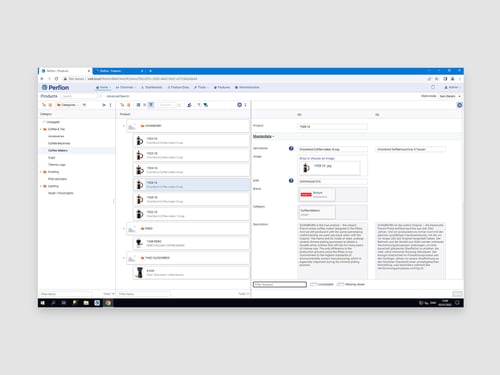Collapse the Coffee & Tea tree node
This screenshot has height=375, width=500.
41,129
